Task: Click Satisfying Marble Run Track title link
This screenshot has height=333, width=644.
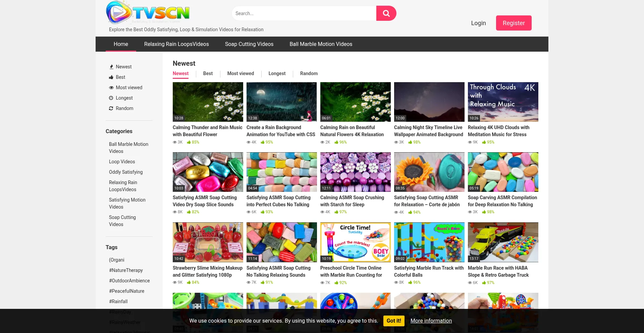Action: [429, 272]
